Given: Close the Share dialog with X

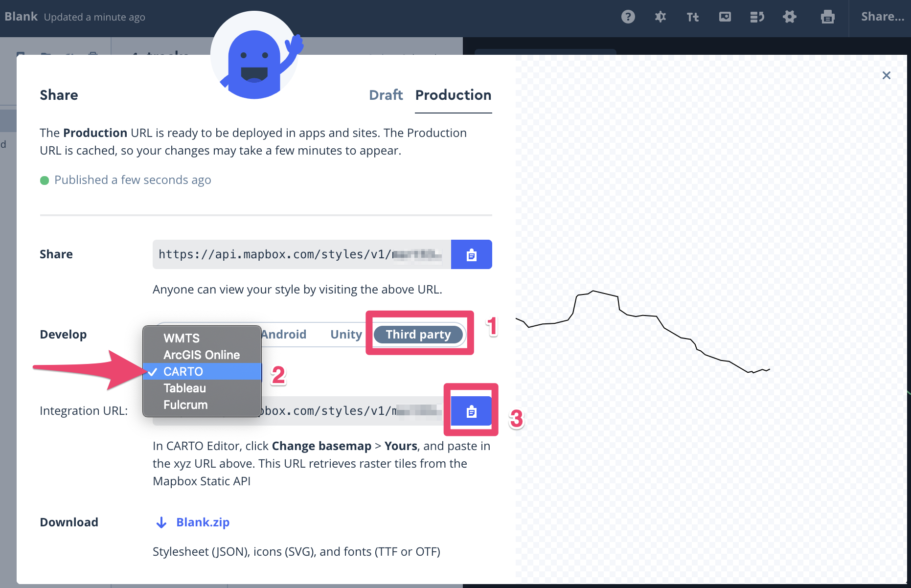Looking at the screenshot, I should [x=886, y=75].
